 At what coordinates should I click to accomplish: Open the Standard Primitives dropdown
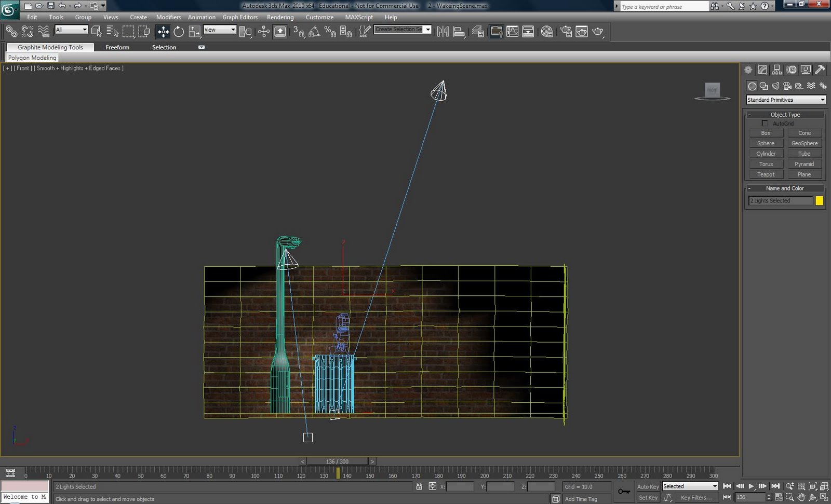786,100
